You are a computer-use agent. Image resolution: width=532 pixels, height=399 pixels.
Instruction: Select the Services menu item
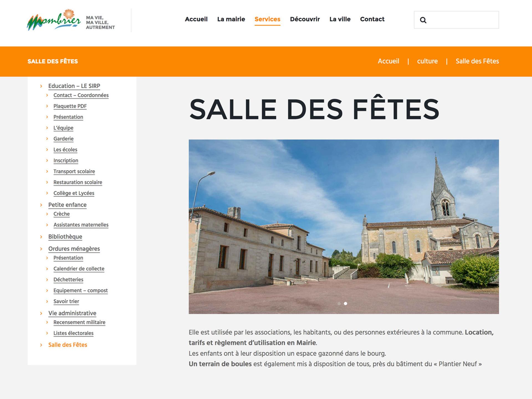pos(267,19)
